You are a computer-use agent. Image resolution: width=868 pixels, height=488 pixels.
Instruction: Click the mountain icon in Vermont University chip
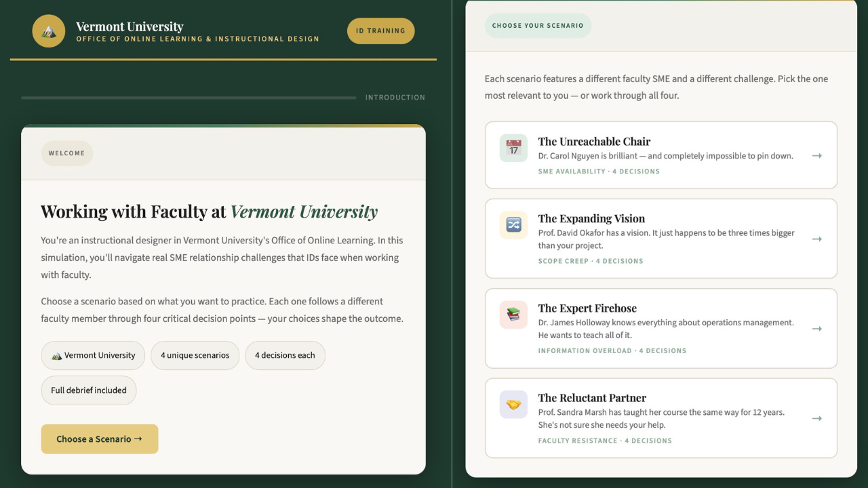tap(57, 355)
